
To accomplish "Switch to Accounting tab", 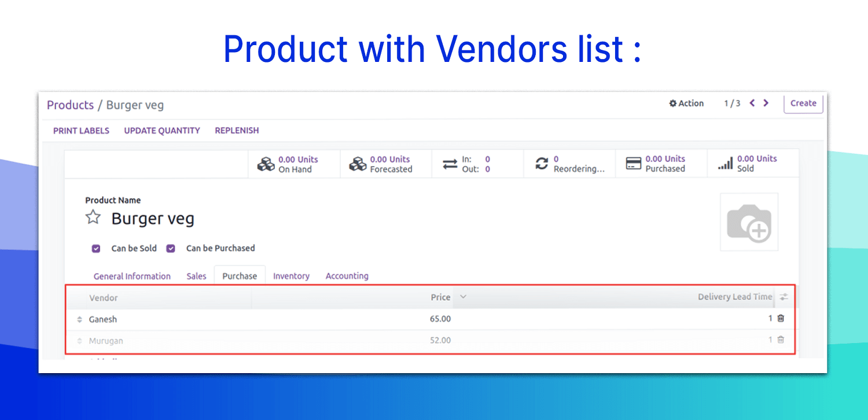I will point(347,277).
